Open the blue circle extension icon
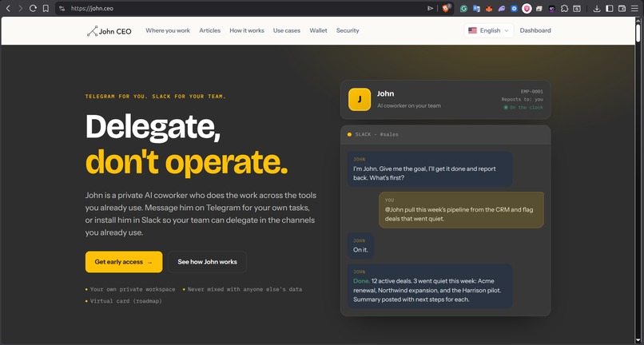Viewport: 644px width, 345px height. [x=515, y=8]
